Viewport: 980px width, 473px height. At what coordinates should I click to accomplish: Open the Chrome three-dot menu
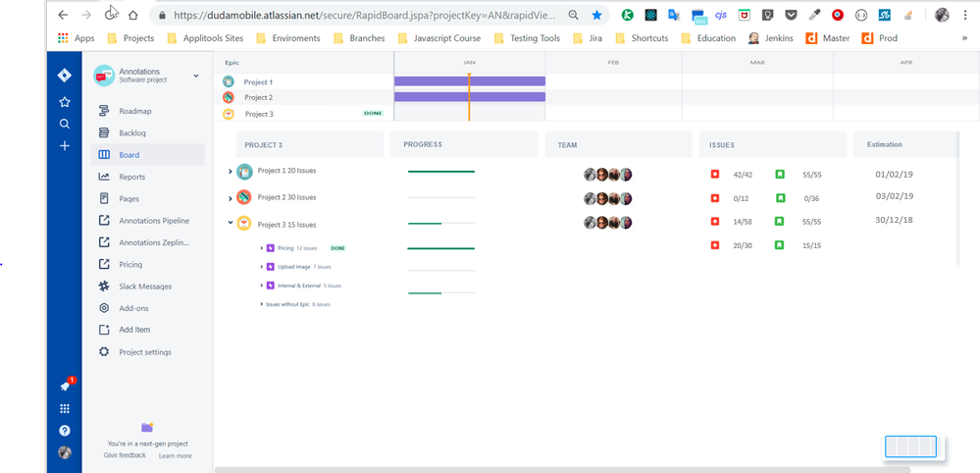coord(965,15)
